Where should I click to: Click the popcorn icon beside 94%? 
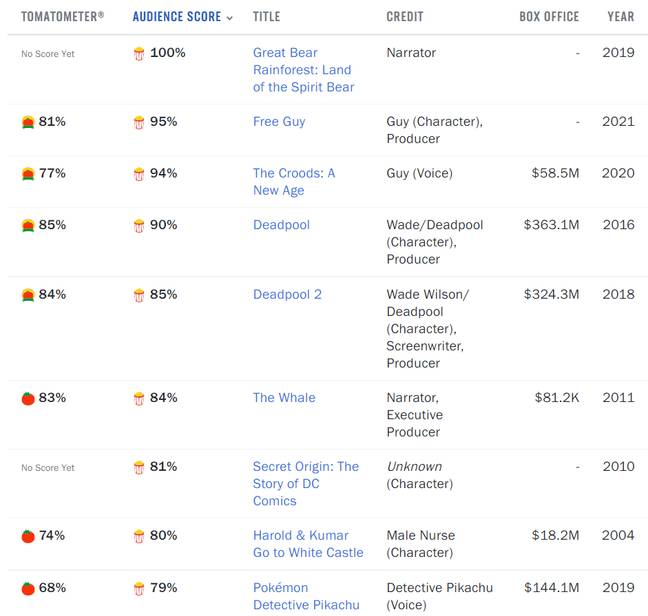click(139, 174)
